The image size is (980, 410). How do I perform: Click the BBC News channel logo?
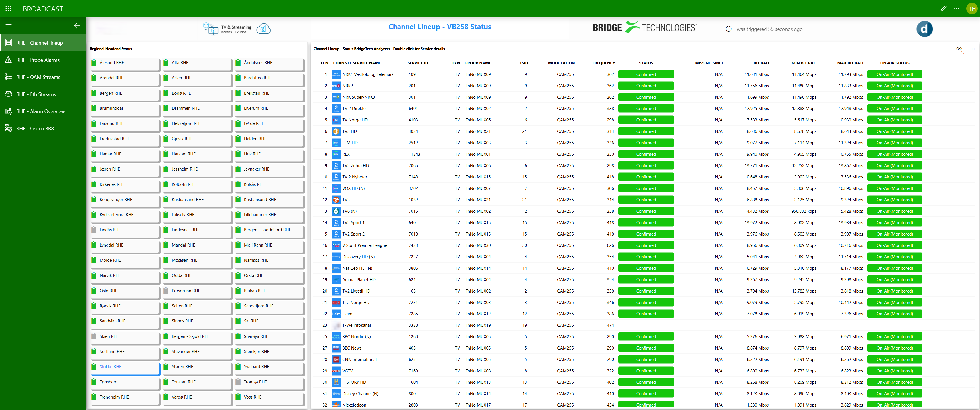[336, 348]
